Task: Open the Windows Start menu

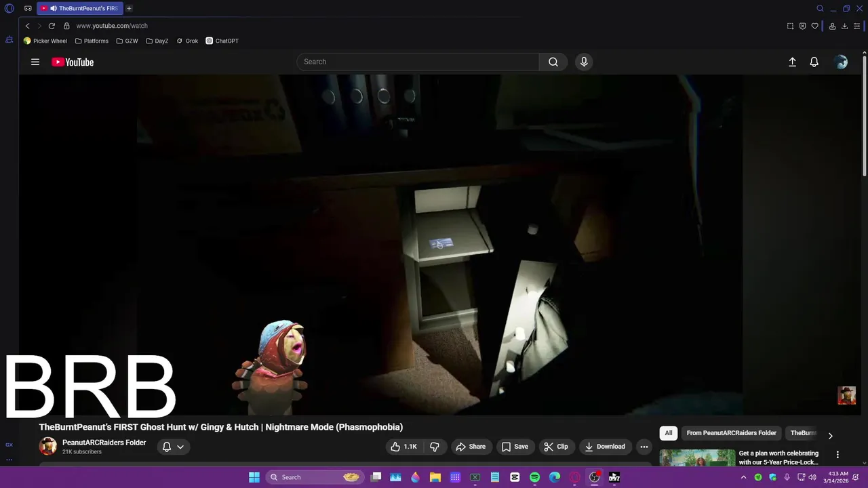Action: [x=254, y=477]
